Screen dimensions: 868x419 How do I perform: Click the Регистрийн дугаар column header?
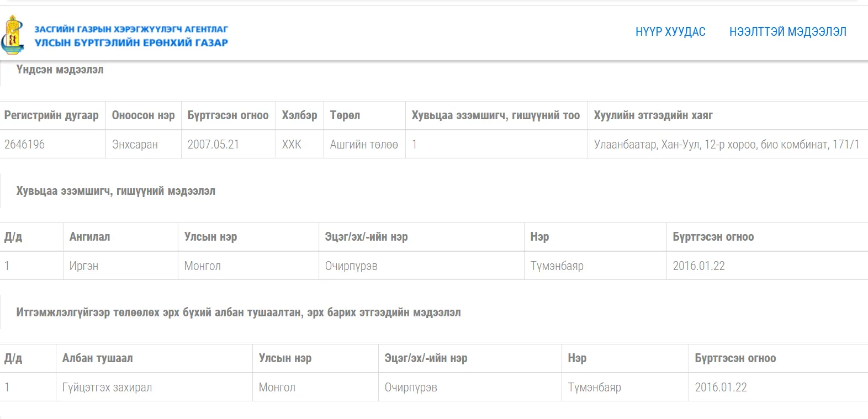[x=51, y=115]
